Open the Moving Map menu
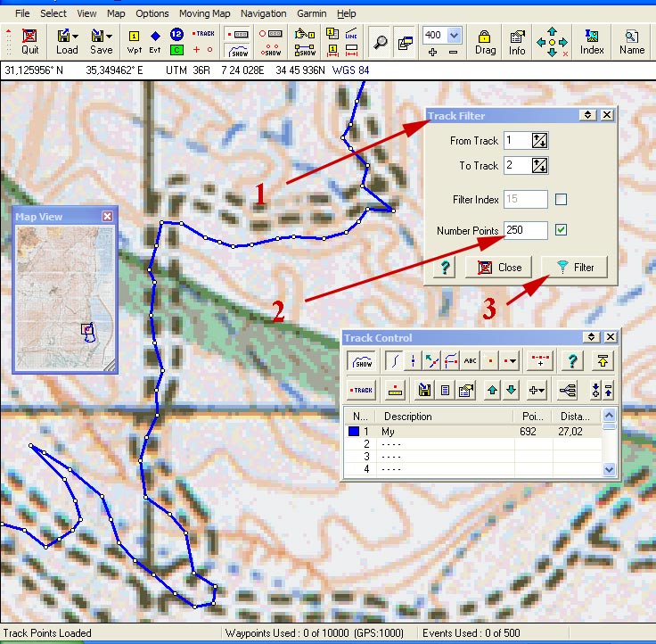656x644 pixels. [x=205, y=13]
